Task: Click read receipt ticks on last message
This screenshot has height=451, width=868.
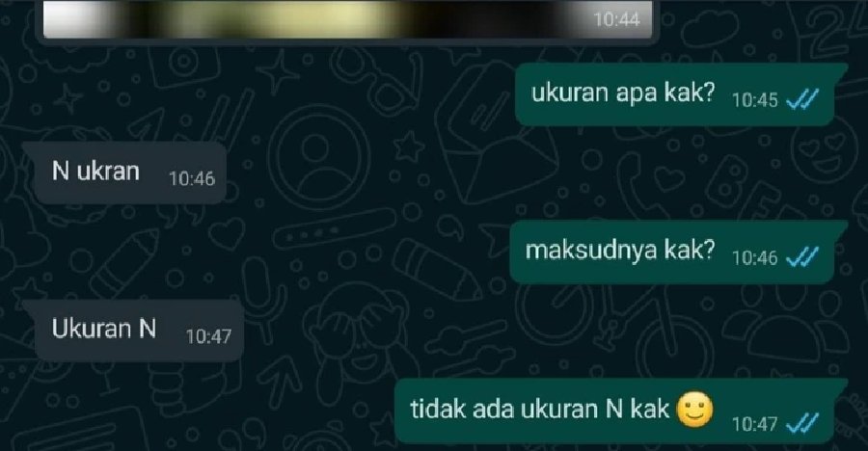Action: pyautogui.click(x=802, y=424)
